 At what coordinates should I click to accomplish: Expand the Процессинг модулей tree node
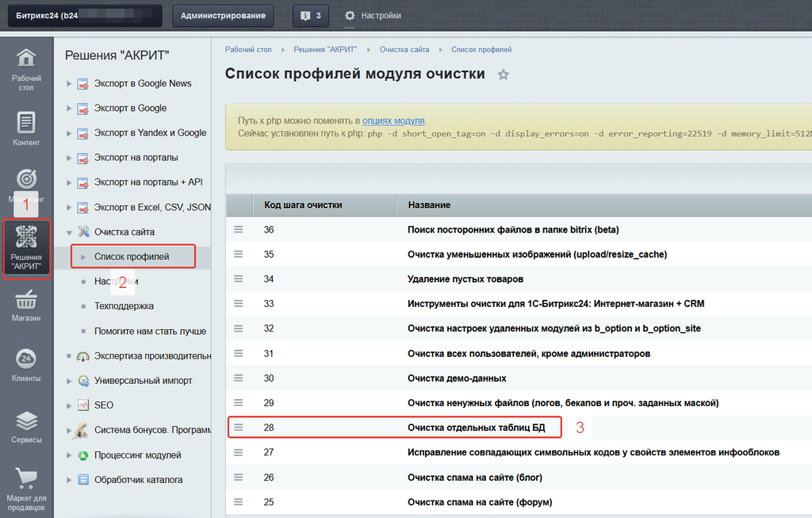coord(69,455)
